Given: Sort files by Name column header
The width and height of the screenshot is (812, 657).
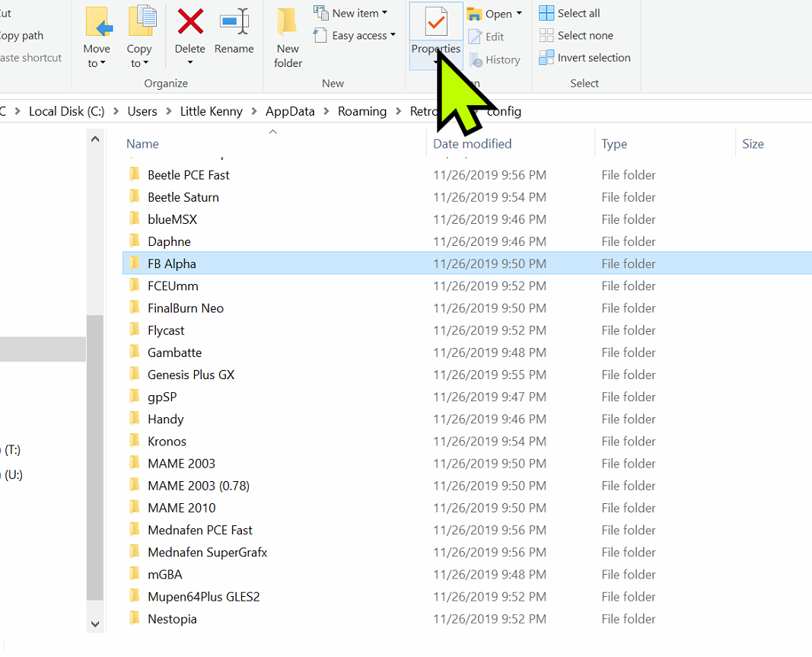Looking at the screenshot, I should (142, 144).
